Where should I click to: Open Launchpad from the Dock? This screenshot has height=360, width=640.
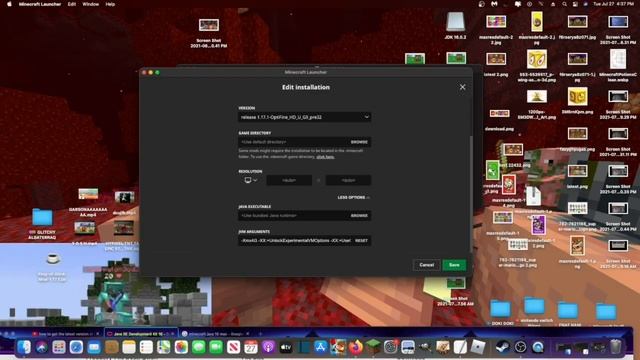point(59,347)
